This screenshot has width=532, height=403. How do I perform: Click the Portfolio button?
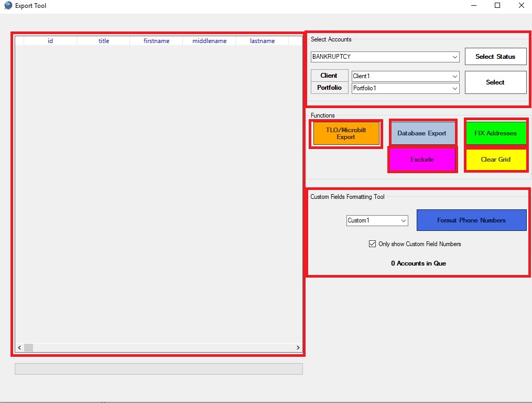[329, 88]
